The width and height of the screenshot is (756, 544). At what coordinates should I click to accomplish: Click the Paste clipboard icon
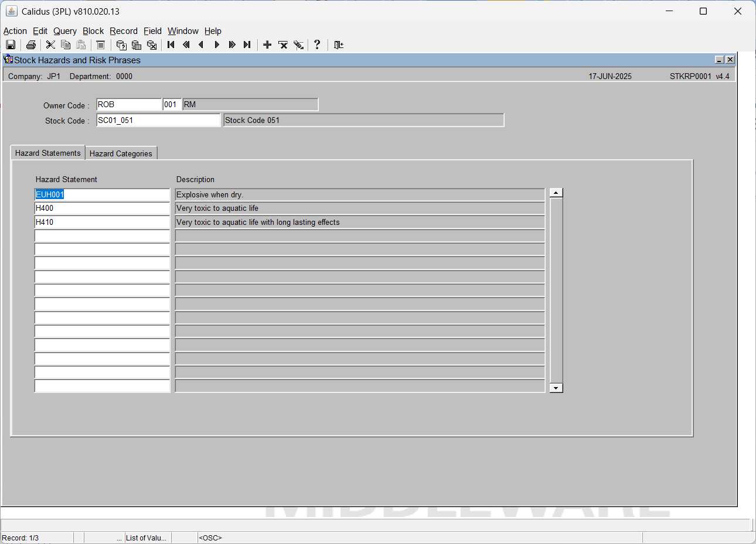coord(81,45)
